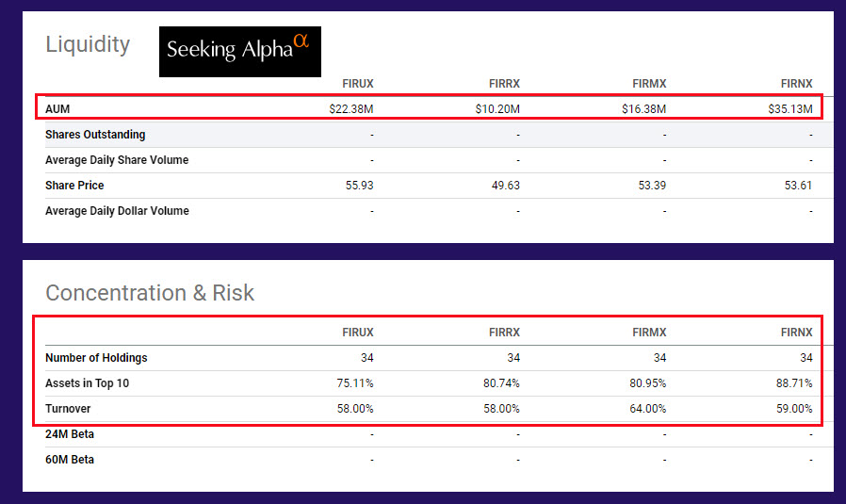The width and height of the screenshot is (846, 504).
Task: Click the Average Daily Share Volume label
Action: 117,160
